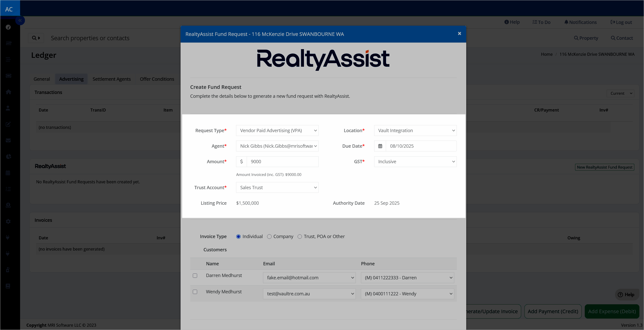Click the 116 McKenzie Drive breadcrumb
The image size is (644, 330).
[x=597, y=54]
